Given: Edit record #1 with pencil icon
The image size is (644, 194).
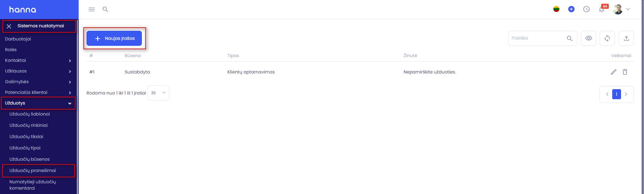Looking at the screenshot, I should pyautogui.click(x=613, y=72).
